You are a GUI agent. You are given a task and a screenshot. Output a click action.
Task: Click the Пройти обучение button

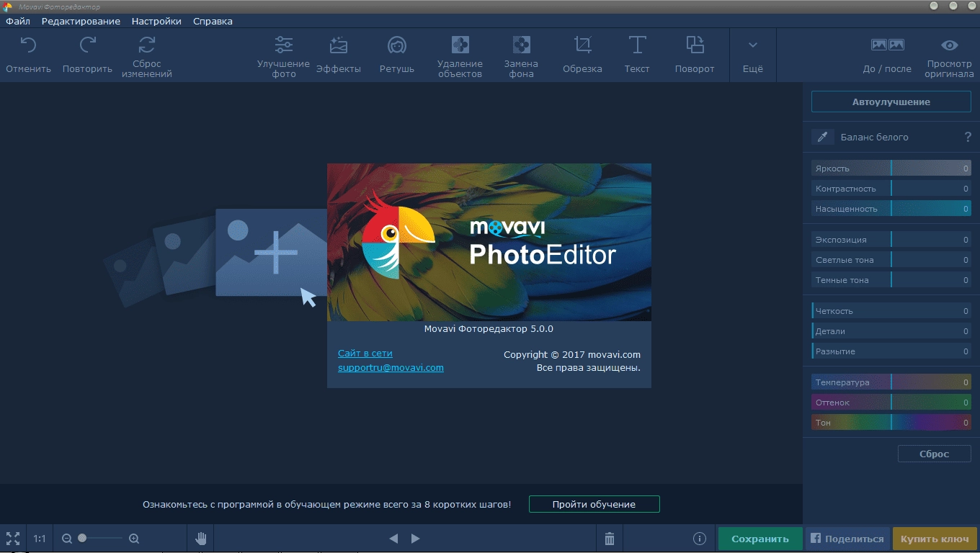coord(594,504)
